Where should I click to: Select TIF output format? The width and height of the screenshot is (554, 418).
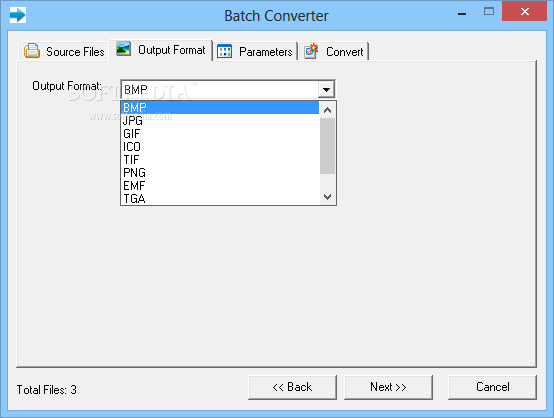pyautogui.click(x=219, y=160)
